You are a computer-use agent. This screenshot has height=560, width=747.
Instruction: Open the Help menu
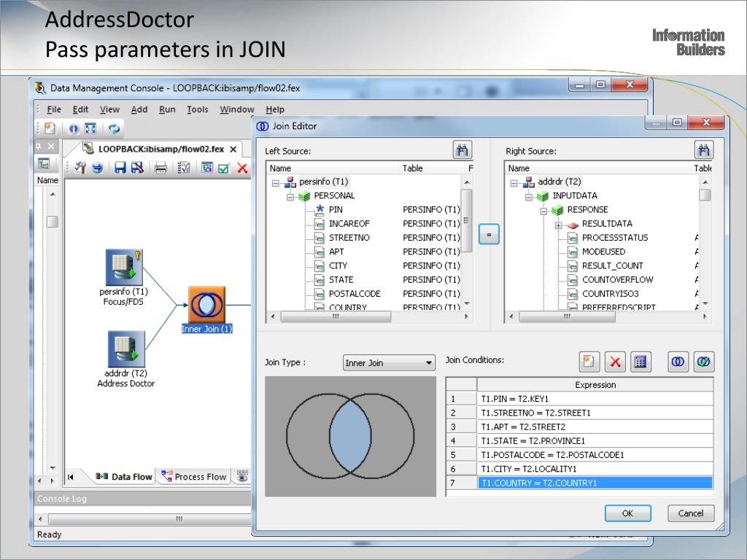tap(275, 109)
